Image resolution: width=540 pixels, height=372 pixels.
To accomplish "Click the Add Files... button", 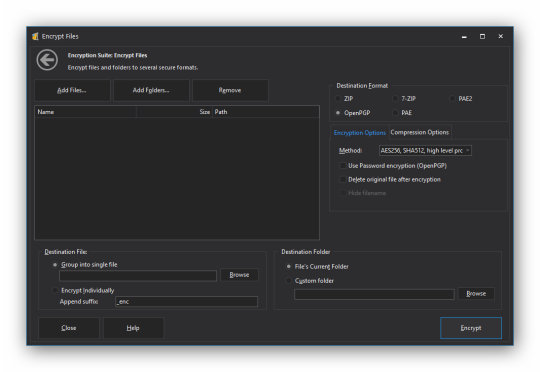I will coord(72,90).
